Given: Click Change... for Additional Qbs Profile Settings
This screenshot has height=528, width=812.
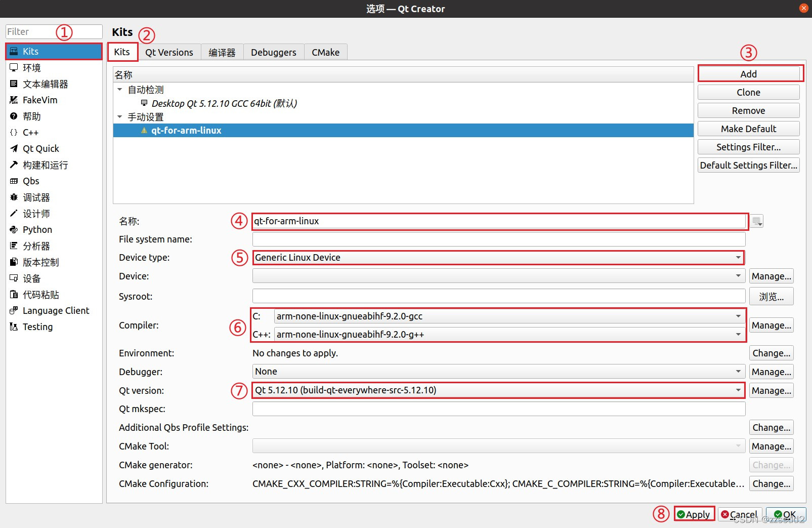Looking at the screenshot, I should (772, 427).
